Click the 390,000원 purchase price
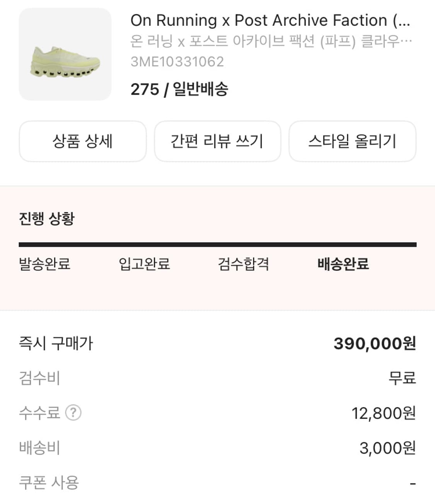 tap(374, 343)
